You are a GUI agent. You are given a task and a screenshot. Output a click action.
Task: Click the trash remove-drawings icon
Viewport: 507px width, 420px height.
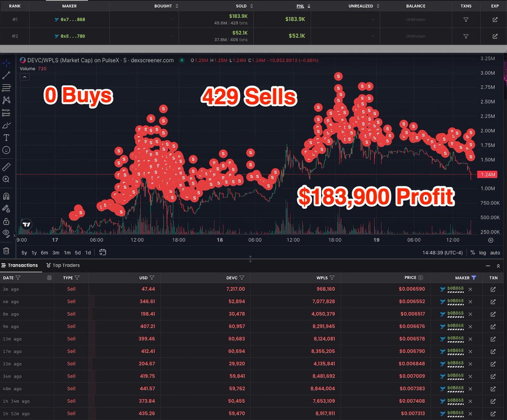[6, 251]
